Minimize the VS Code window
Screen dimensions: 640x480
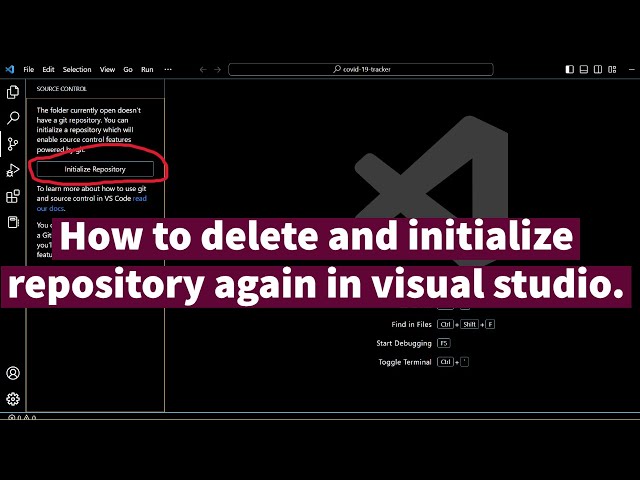[x=632, y=69]
